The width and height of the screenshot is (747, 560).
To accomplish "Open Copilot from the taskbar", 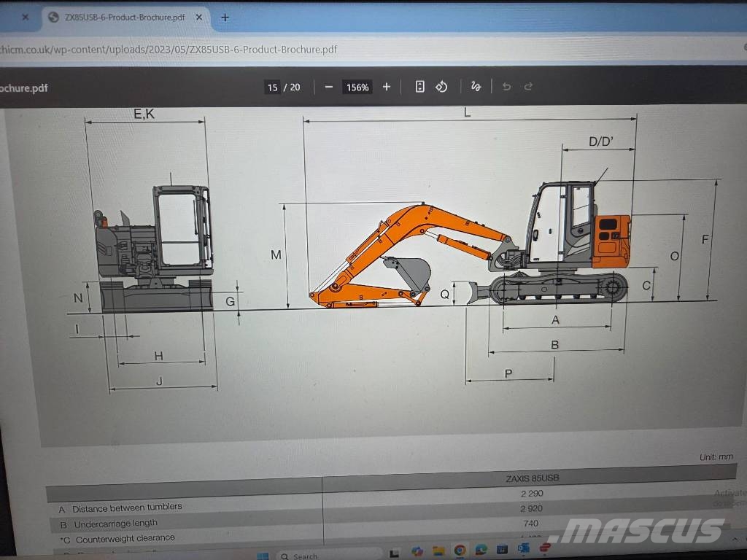I will click(417, 551).
